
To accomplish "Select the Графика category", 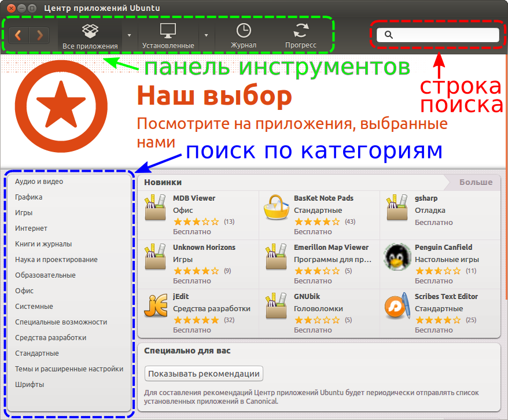I will (28, 197).
